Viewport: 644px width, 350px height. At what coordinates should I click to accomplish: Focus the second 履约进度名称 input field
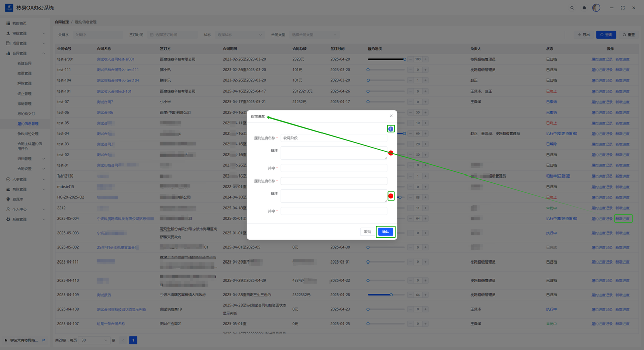pyautogui.click(x=334, y=181)
